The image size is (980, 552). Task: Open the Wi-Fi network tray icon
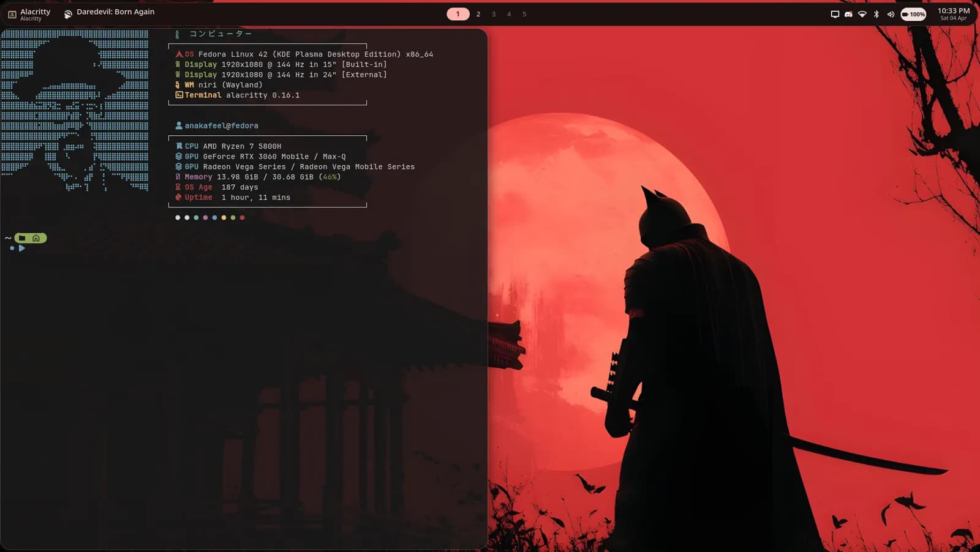coord(862,14)
